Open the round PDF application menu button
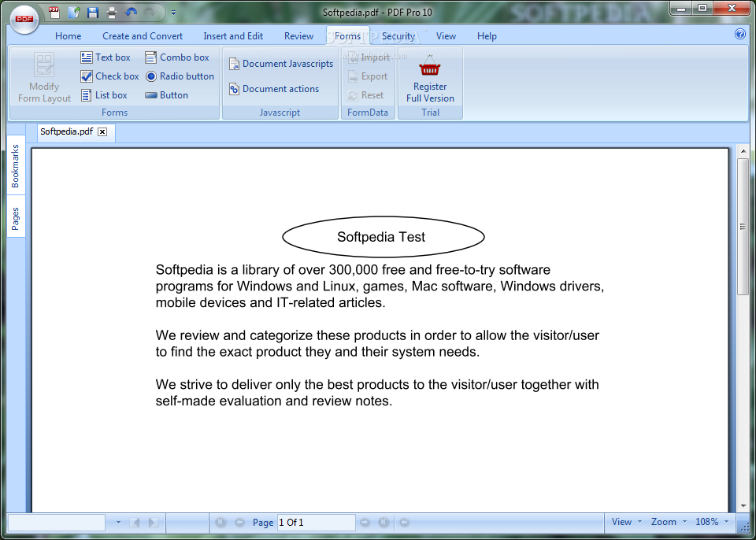Image resolution: width=756 pixels, height=540 pixels. click(24, 19)
